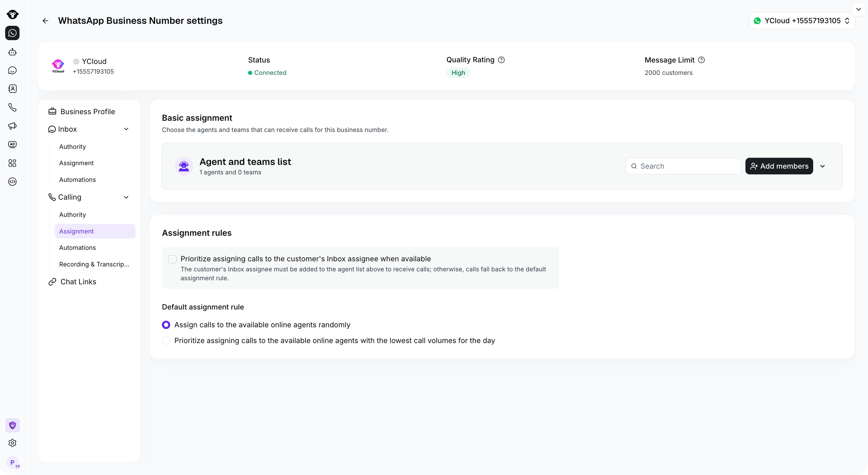
Task: Open the YCloud +15557193105 number selector
Action: click(802, 21)
